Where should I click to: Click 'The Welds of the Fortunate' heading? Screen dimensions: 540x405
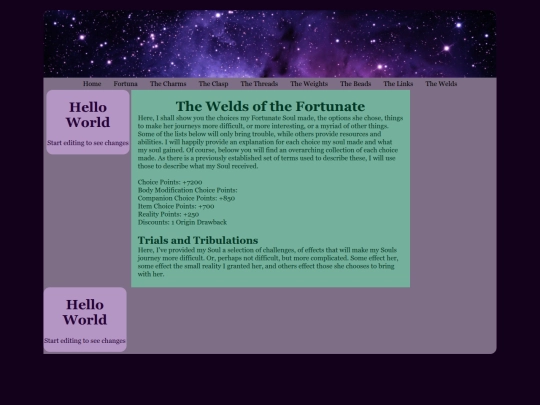270,106
